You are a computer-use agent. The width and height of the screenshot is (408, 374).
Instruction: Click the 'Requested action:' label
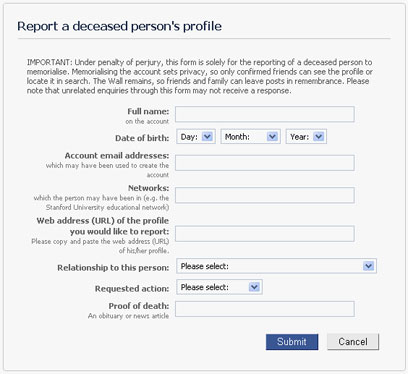click(x=132, y=289)
